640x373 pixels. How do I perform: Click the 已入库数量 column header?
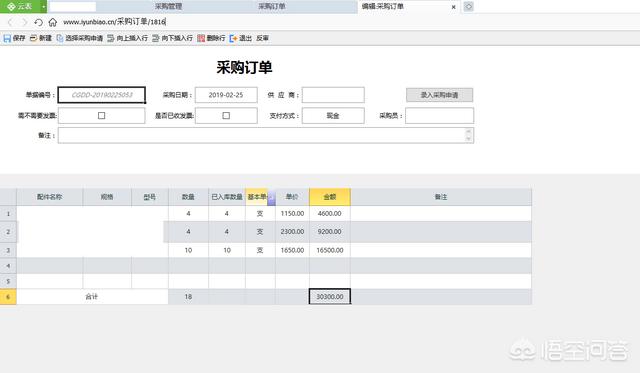tap(227, 197)
